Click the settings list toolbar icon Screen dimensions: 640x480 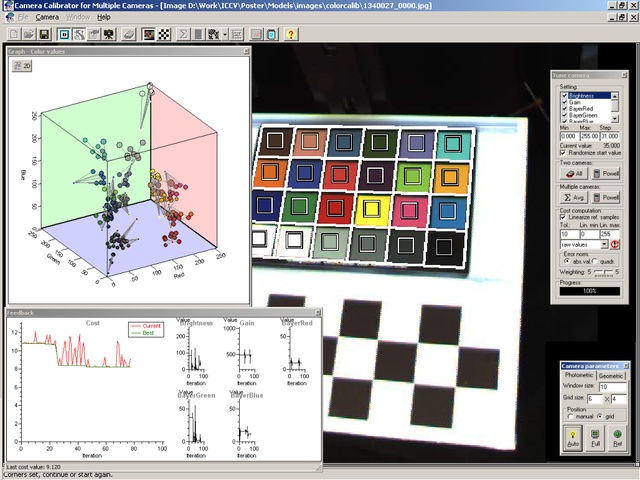click(x=237, y=34)
